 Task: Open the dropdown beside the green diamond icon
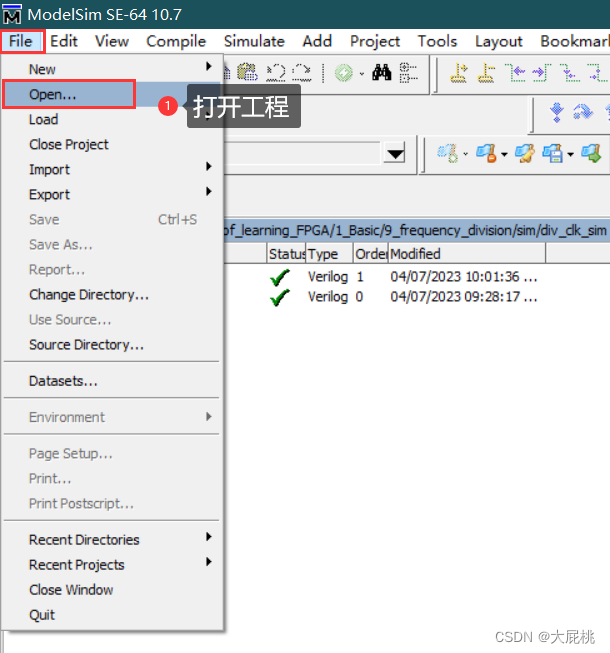point(362,74)
